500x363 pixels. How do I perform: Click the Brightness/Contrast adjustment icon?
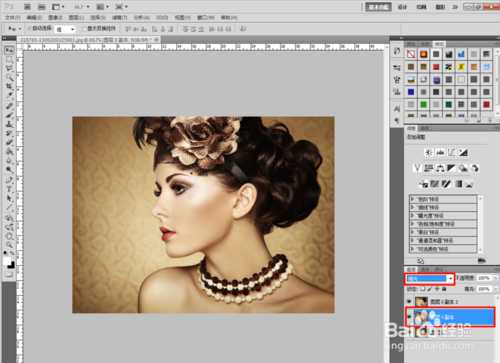coord(428,153)
